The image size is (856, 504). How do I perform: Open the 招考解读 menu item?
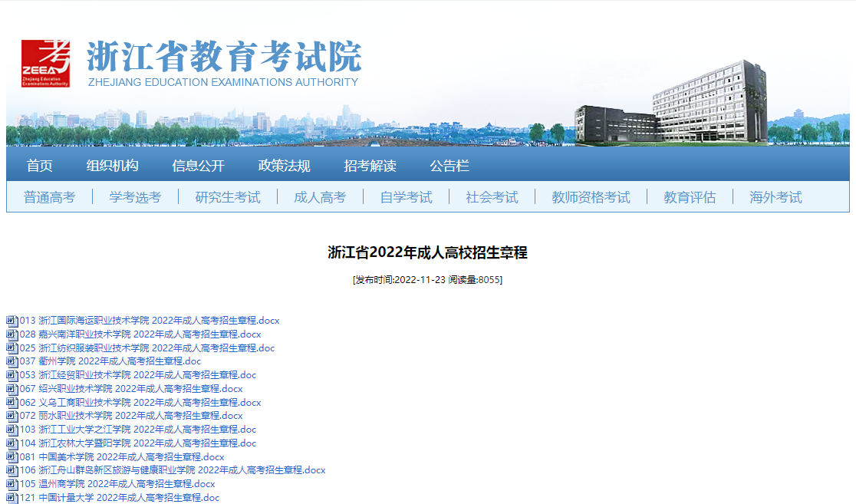point(370,166)
